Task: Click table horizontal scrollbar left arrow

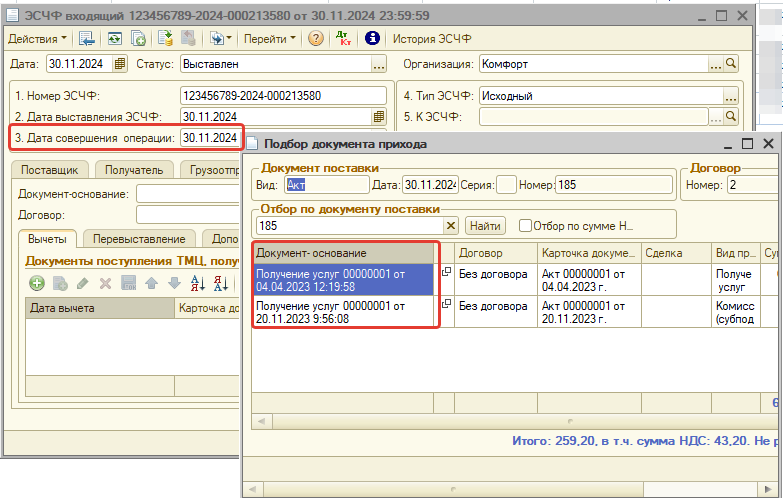Action: pyautogui.click(x=261, y=422)
